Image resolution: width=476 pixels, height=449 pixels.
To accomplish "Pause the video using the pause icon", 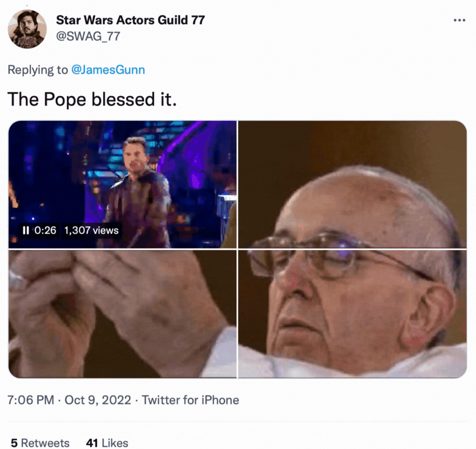I will pyautogui.click(x=26, y=230).
